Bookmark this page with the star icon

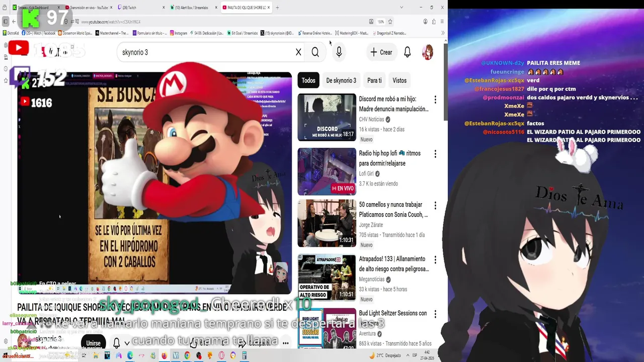pyautogui.click(x=390, y=22)
